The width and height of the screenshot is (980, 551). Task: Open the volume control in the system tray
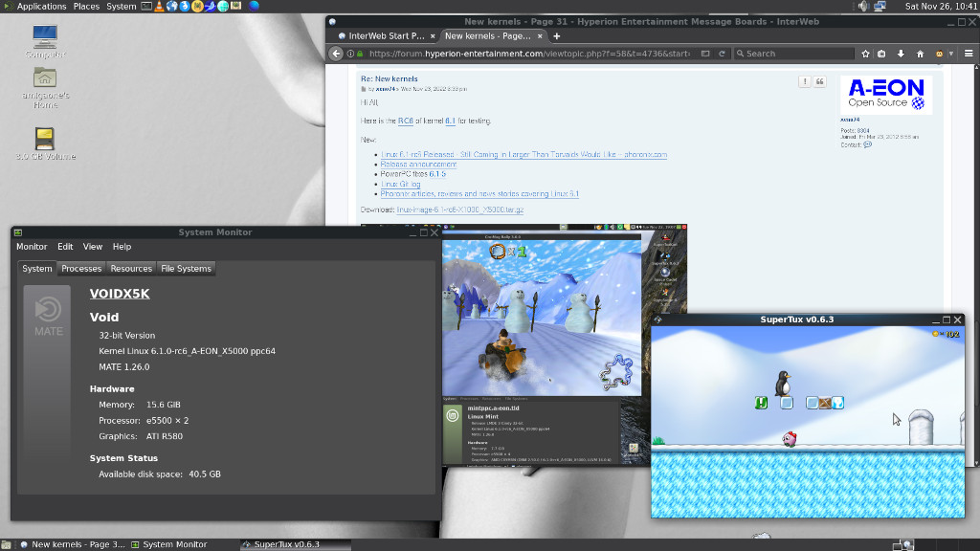[x=863, y=7]
